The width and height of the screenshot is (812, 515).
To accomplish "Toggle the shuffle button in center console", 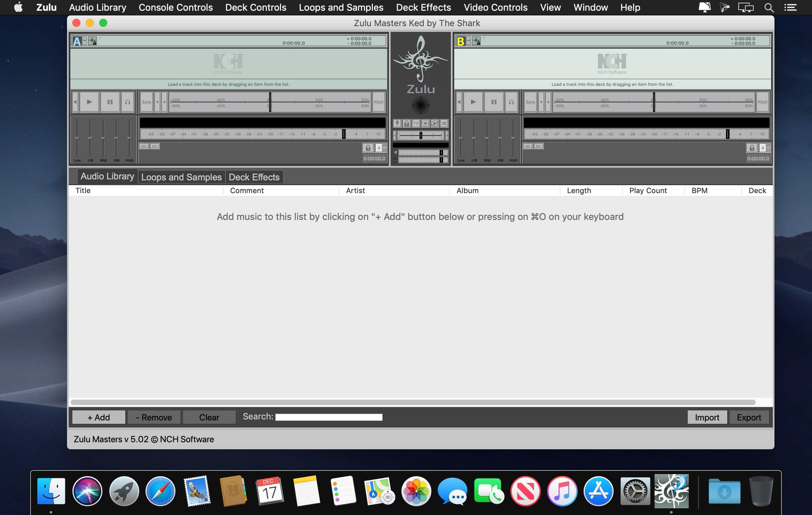I will point(444,123).
